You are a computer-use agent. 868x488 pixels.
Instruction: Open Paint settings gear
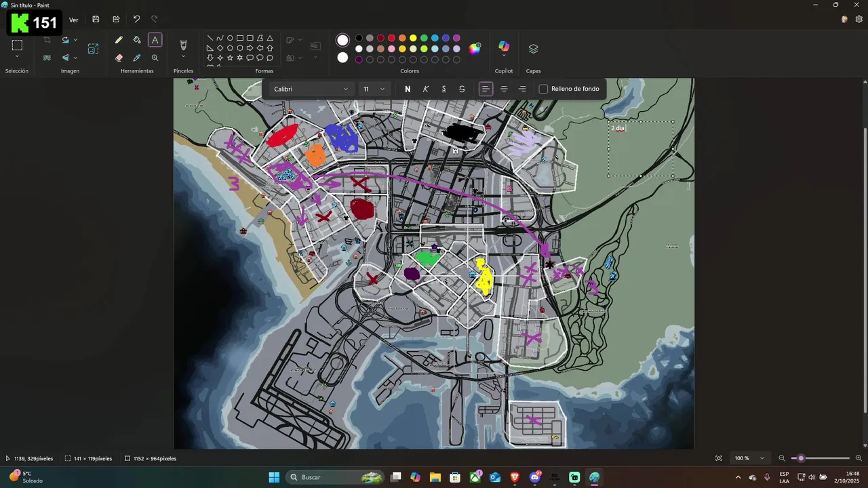pyautogui.click(x=859, y=20)
